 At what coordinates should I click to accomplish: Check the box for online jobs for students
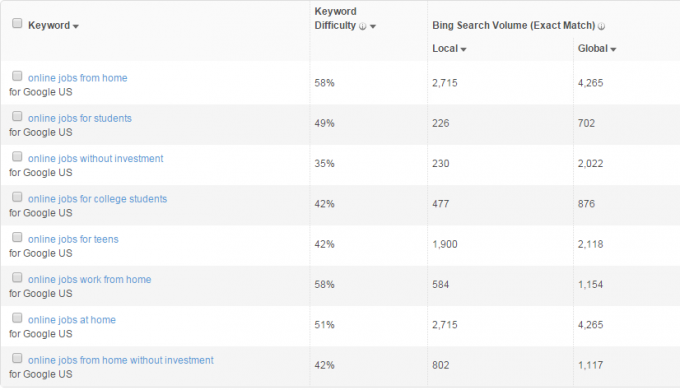tap(17, 116)
